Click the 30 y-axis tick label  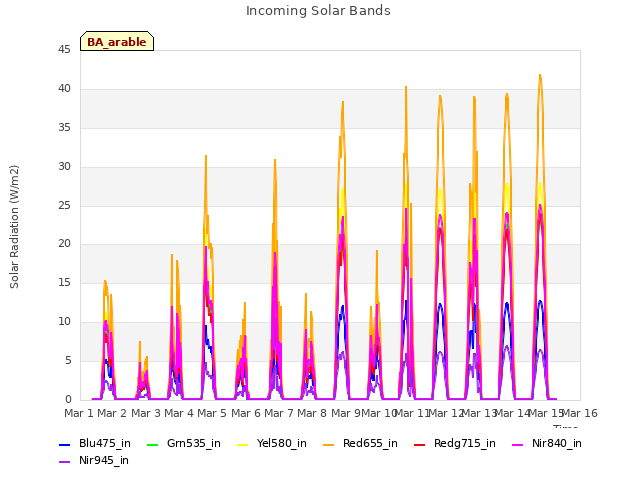click(x=64, y=167)
